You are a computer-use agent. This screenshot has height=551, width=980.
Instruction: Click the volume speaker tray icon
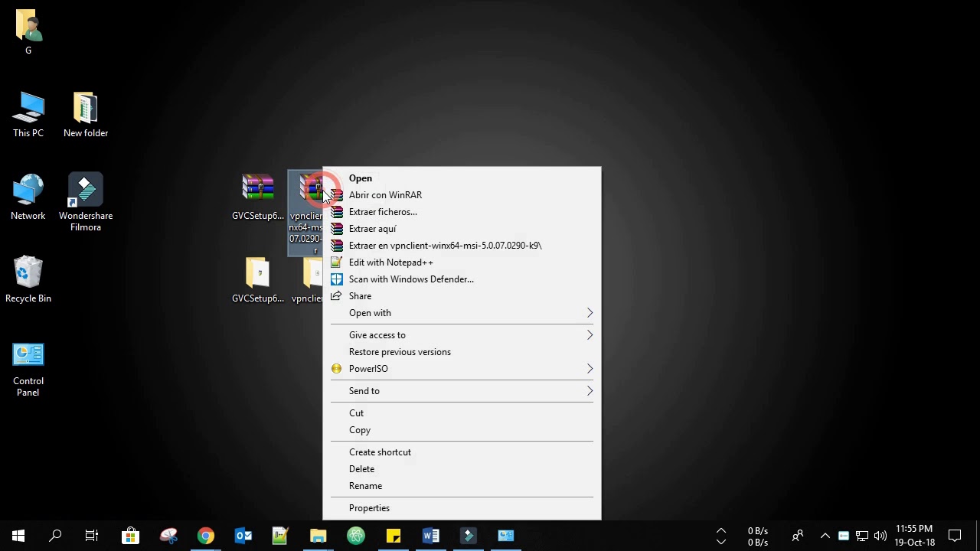pyautogui.click(x=880, y=536)
